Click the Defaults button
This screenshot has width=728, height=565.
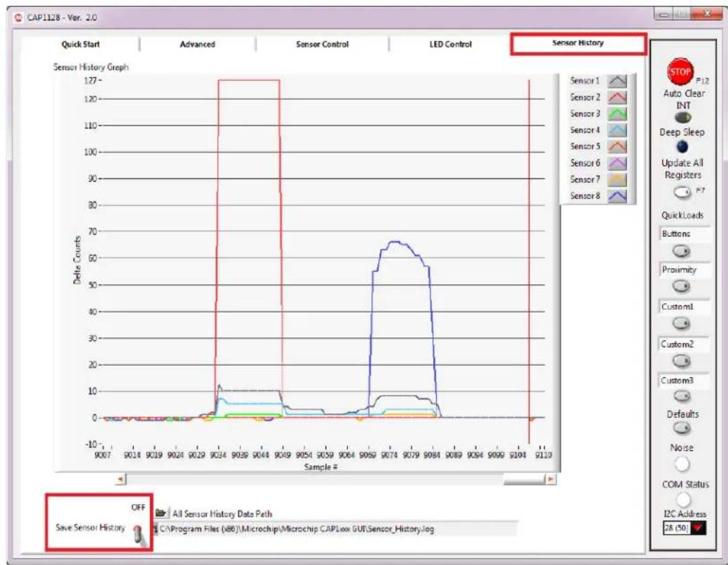[681, 428]
